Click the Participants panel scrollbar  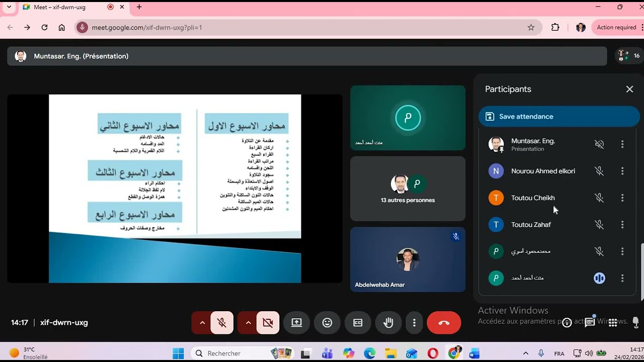coord(642,271)
